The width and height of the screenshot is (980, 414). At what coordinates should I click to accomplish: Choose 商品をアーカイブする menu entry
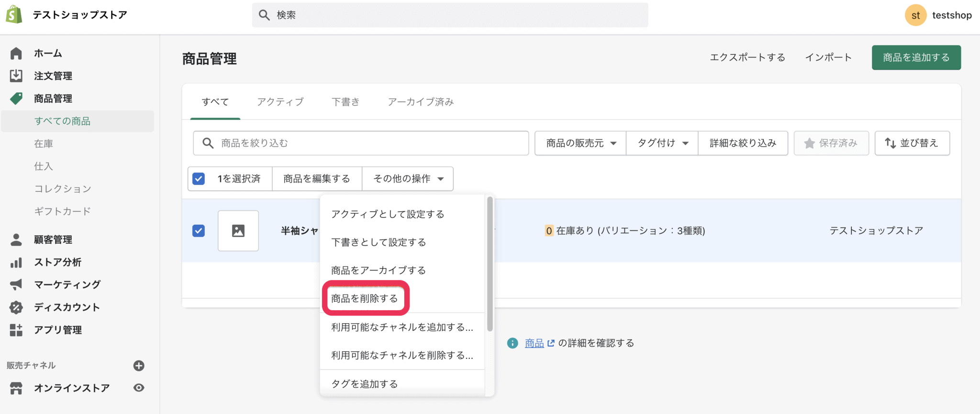pyautogui.click(x=402, y=271)
